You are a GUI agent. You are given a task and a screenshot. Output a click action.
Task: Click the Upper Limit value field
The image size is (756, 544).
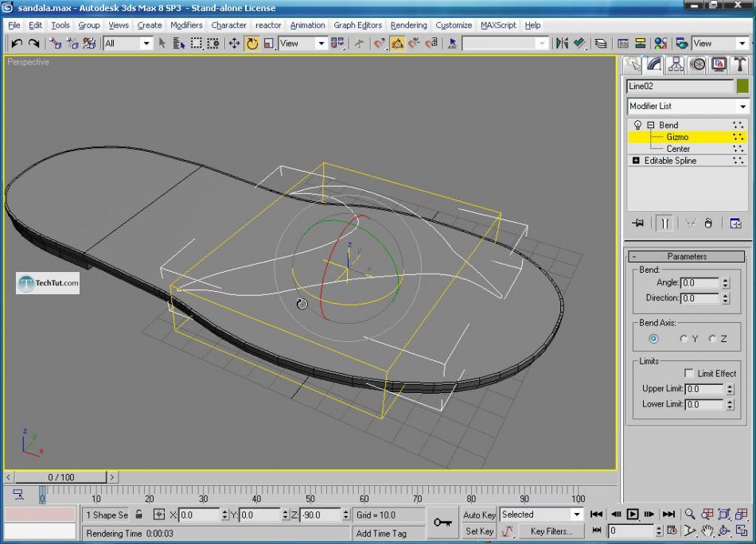704,389
